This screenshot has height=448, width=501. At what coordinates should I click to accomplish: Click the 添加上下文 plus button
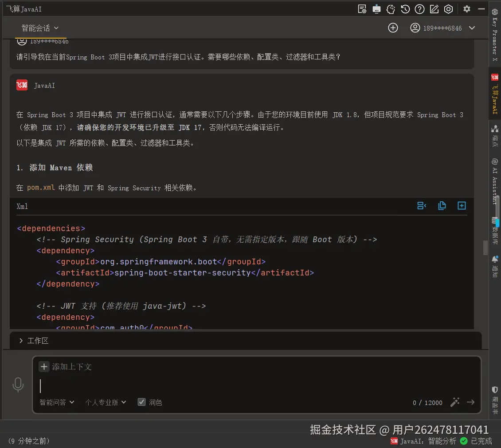(x=44, y=366)
